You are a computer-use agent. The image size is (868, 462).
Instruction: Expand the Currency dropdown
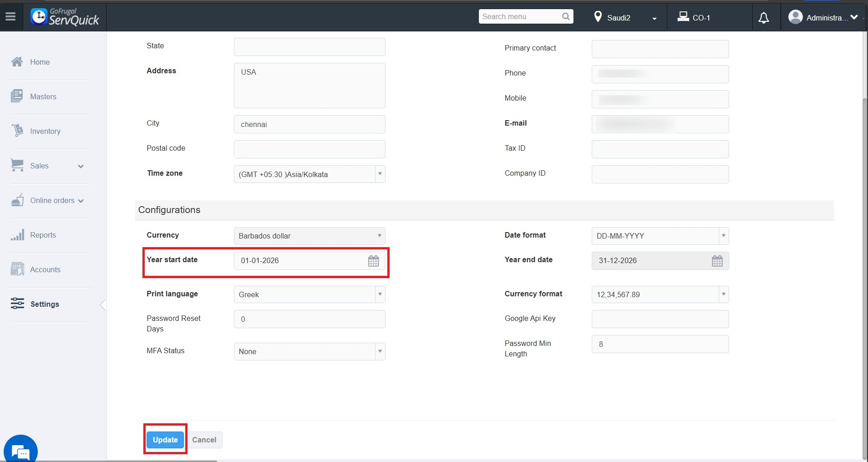310,236
